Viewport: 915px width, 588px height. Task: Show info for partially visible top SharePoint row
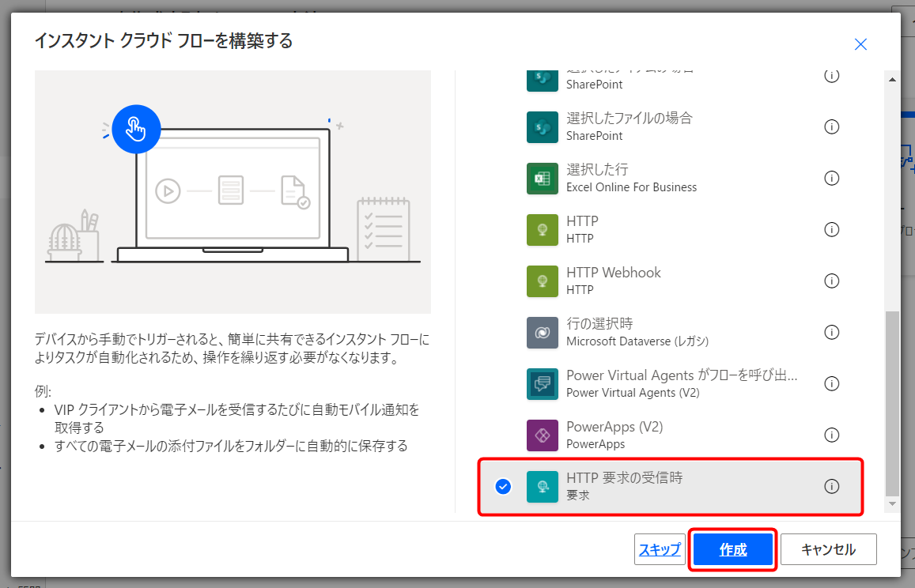click(x=831, y=76)
